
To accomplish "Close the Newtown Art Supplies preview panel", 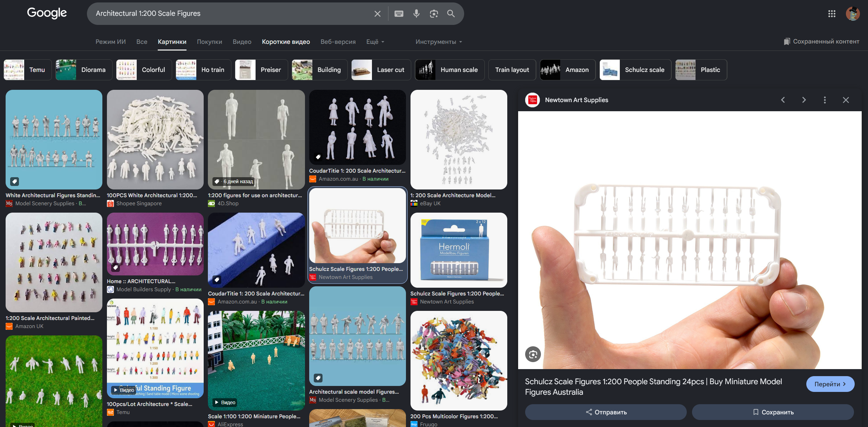I will click(x=846, y=100).
